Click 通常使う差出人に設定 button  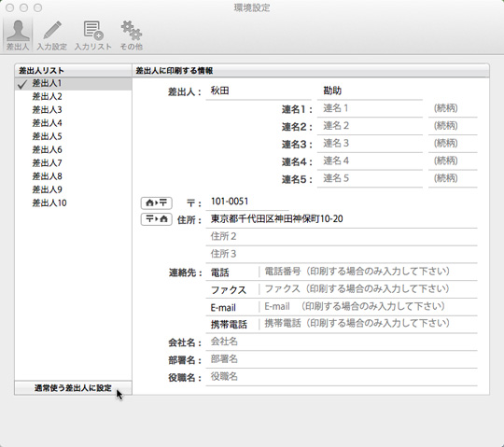point(74,388)
